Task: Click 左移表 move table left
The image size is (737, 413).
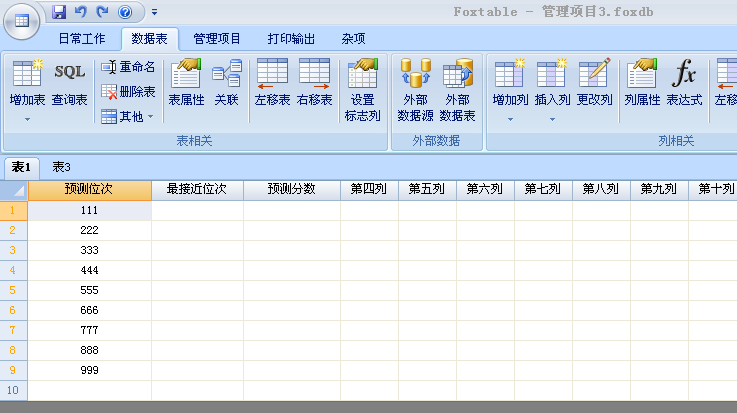Action: click(272, 82)
